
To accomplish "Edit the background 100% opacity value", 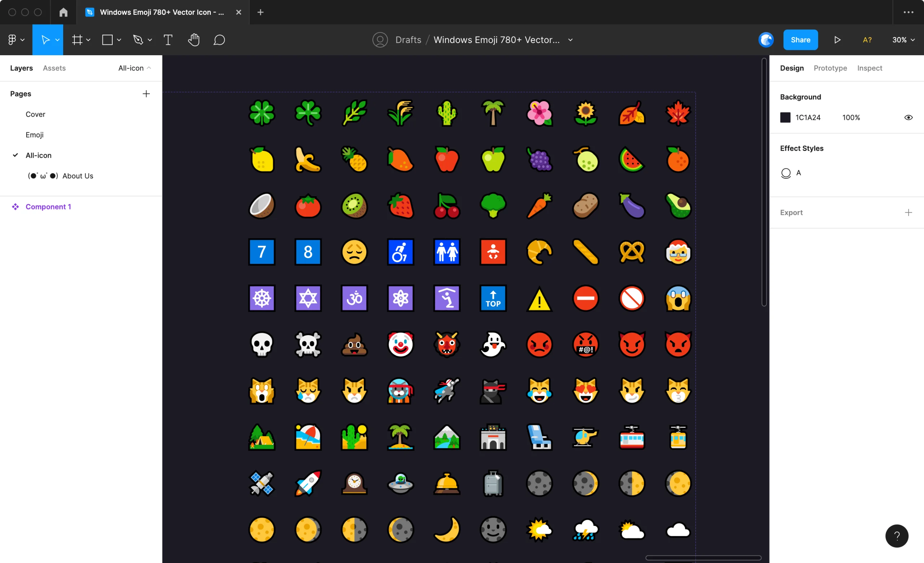I will click(x=851, y=117).
